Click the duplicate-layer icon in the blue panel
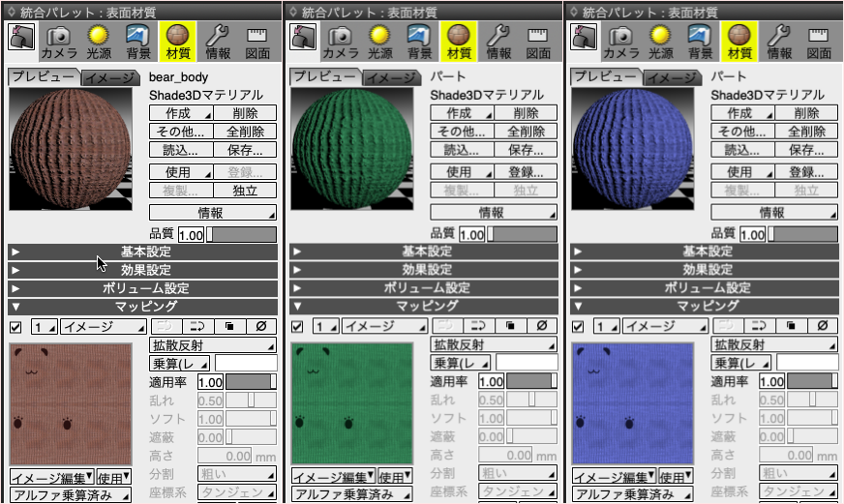844x504 pixels. [x=792, y=325]
